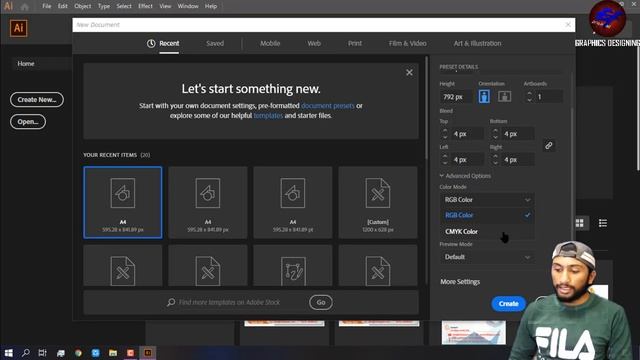
Task: Open the Art & Illustration tab
Action: click(x=477, y=43)
